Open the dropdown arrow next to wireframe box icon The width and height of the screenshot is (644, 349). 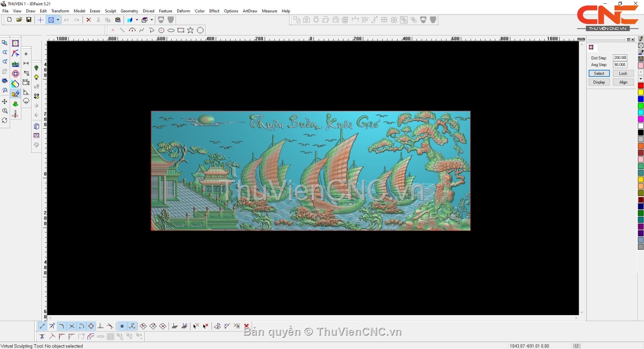pyautogui.click(x=151, y=20)
